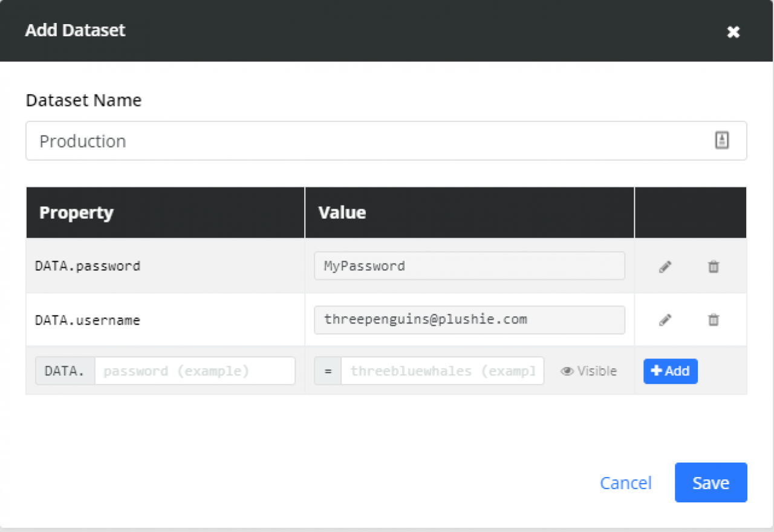774x532 pixels.
Task: Cancel adding the dataset
Action: click(x=626, y=482)
